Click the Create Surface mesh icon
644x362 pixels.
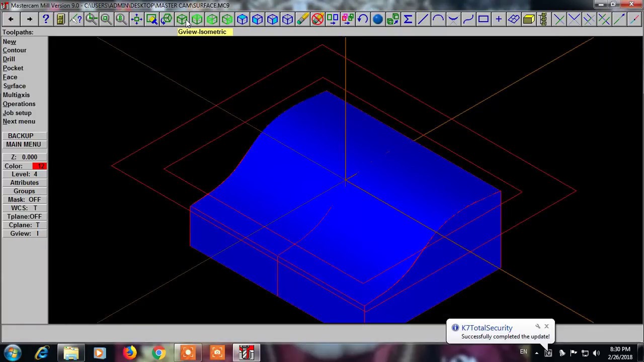click(514, 19)
